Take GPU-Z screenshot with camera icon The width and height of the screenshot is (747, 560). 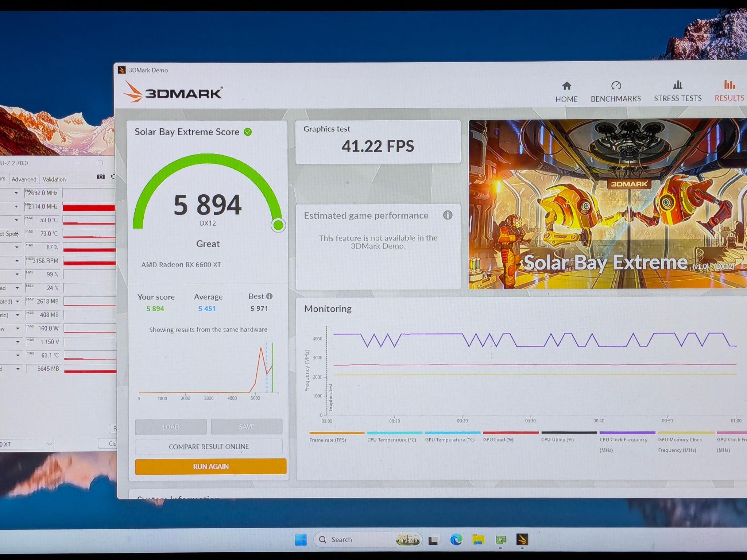click(x=101, y=177)
